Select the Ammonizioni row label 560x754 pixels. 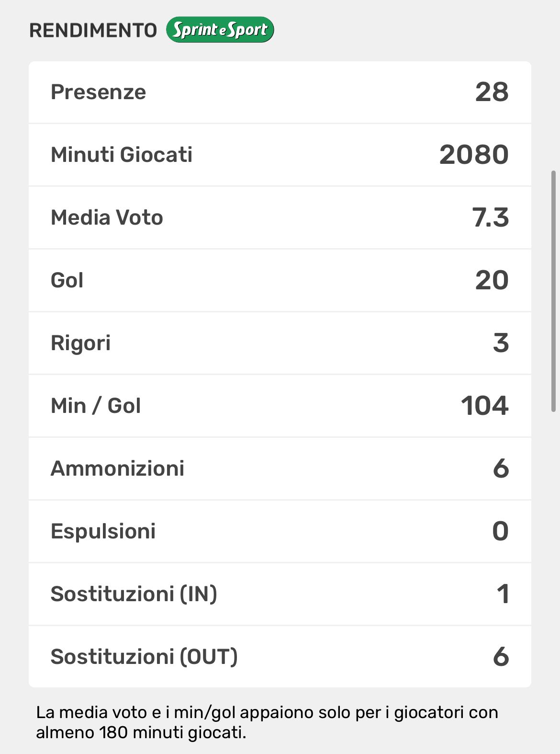pyautogui.click(x=117, y=468)
